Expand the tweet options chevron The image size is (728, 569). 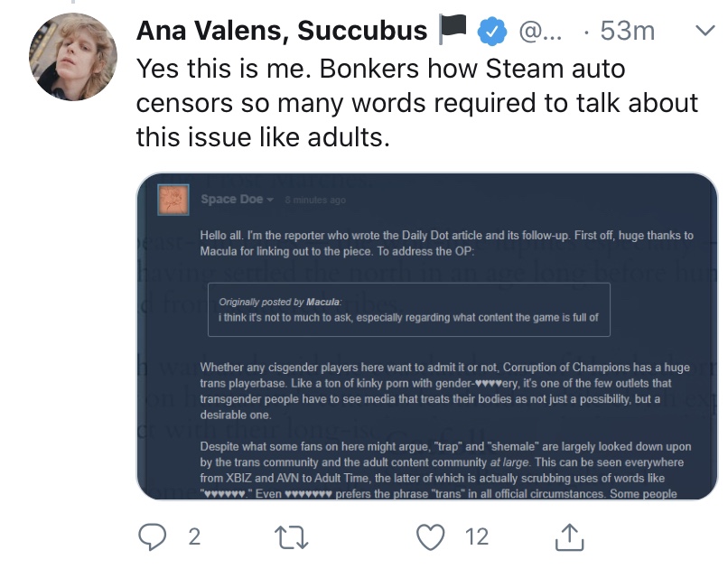703,32
